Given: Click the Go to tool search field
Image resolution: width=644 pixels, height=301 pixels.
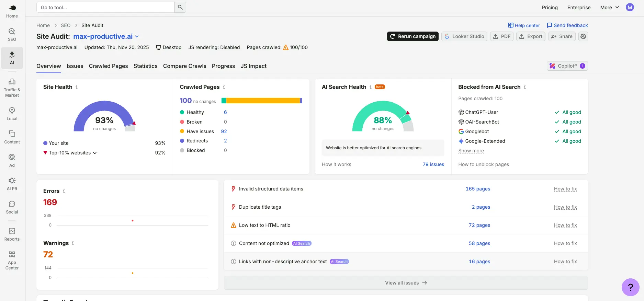Looking at the screenshot, I should [105, 7].
